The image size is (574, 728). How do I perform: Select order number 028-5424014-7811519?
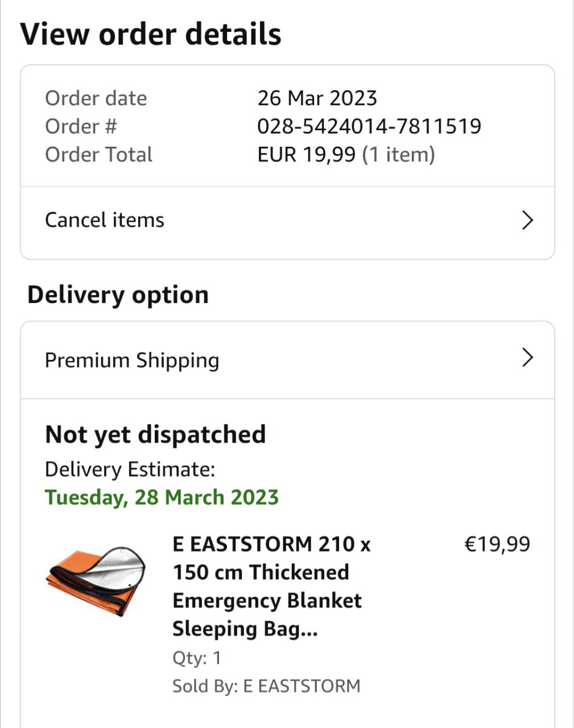[x=369, y=126]
